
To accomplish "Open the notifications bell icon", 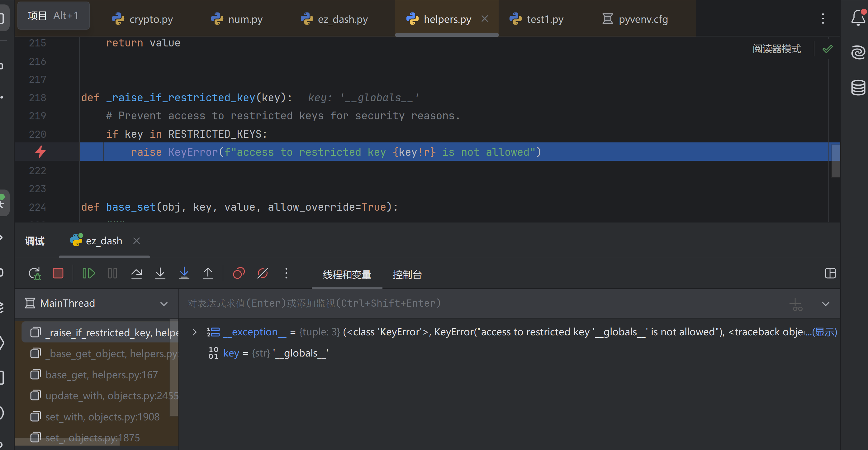I will [x=858, y=17].
